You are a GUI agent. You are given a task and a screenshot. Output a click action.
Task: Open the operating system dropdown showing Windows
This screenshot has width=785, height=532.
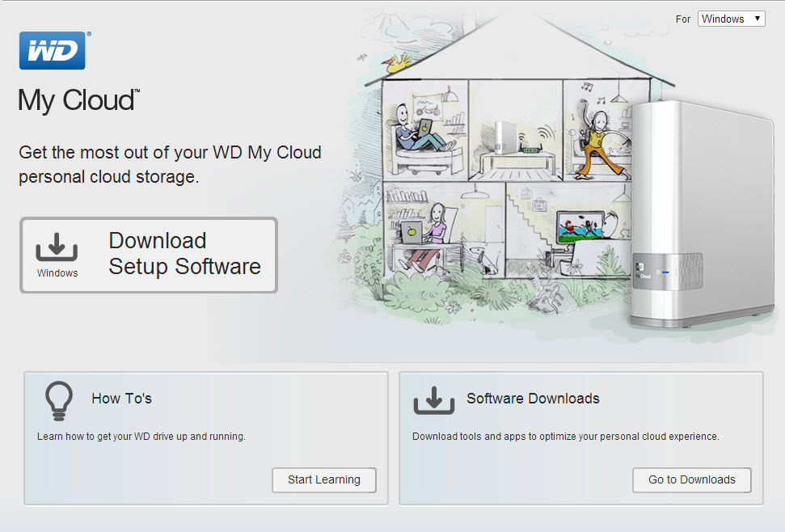coord(732,19)
